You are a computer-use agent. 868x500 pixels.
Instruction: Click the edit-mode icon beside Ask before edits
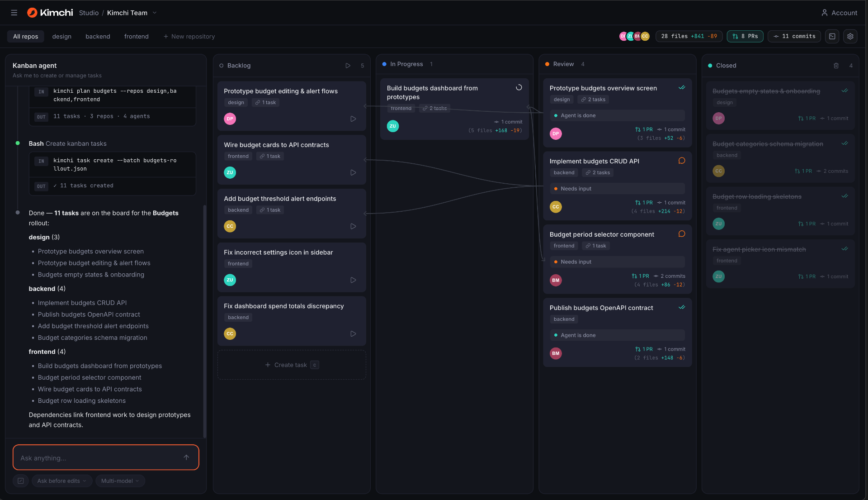coord(20,481)
